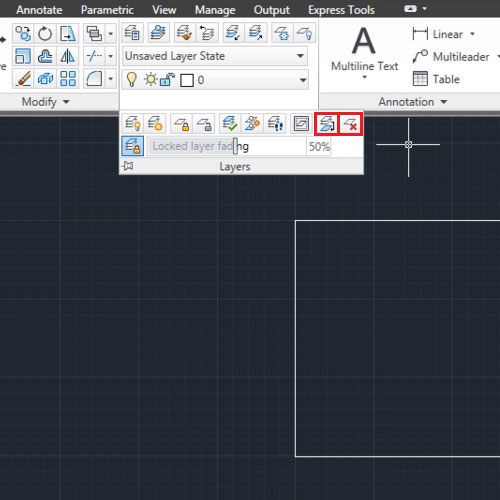Click the Linear dimension button
The image size is (500, 500).
pyautogui.click(x=437, y=34)
